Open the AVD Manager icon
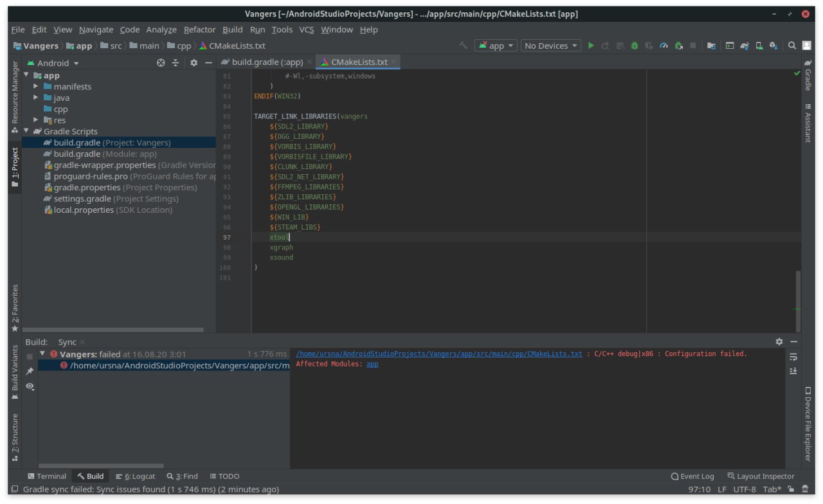 point(759,46)
